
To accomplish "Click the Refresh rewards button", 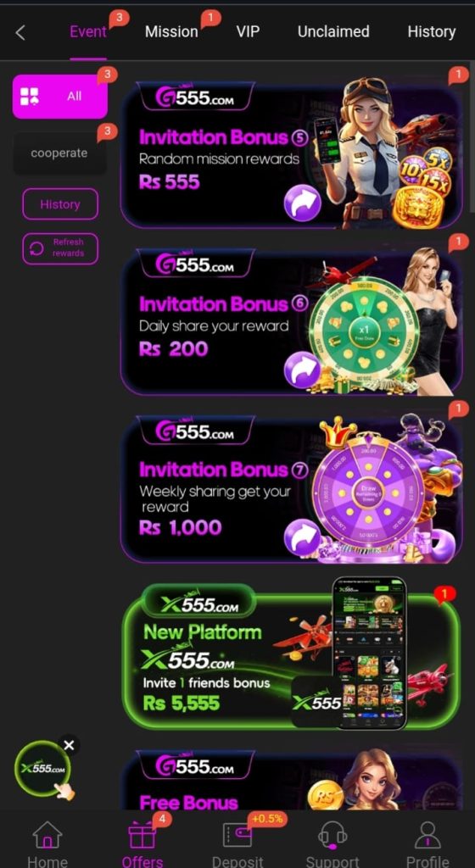I will (x=59, y=248).
